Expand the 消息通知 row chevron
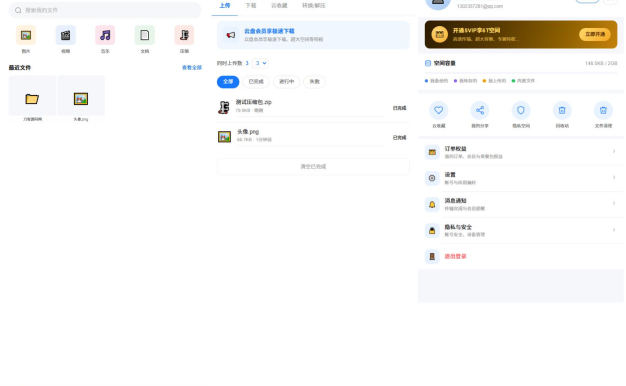Viewport: 626px width, 386px height. pos(614,204)
